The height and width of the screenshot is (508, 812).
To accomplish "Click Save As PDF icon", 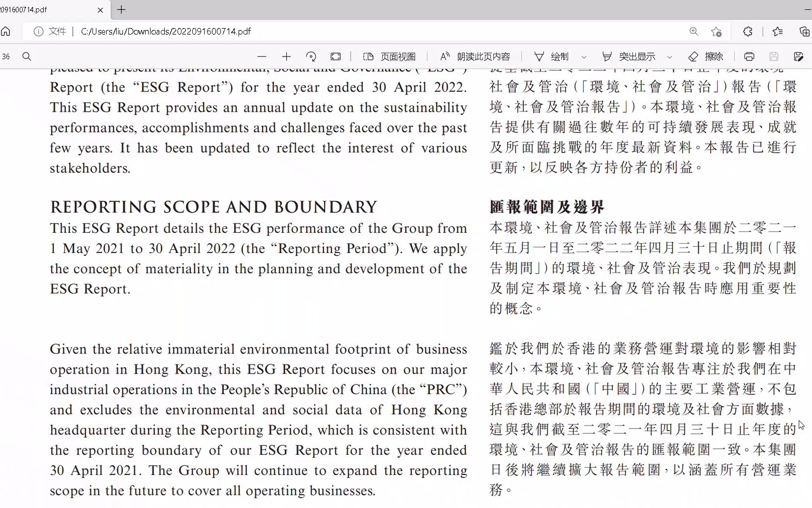I will 799,57.
